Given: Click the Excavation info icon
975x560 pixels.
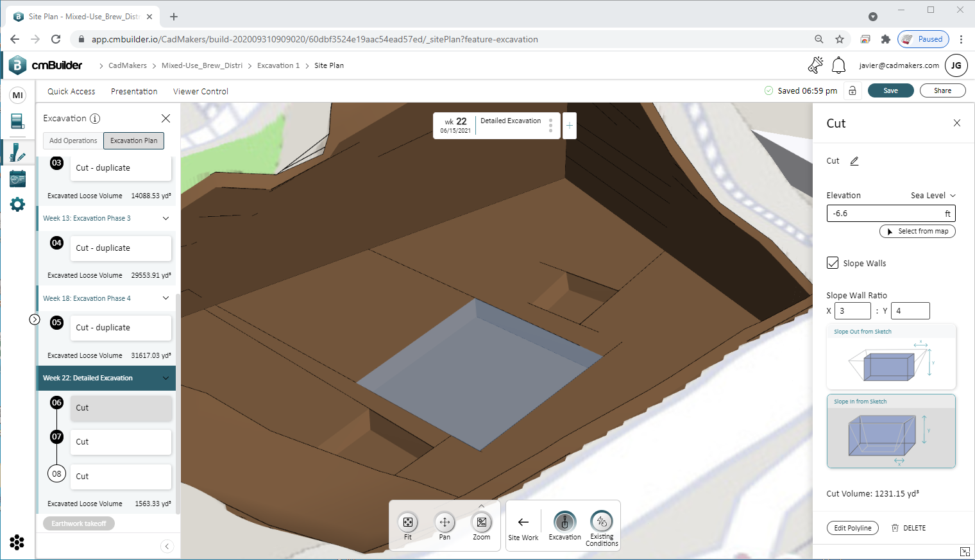Looking at the screenshot, I should 95,119.
